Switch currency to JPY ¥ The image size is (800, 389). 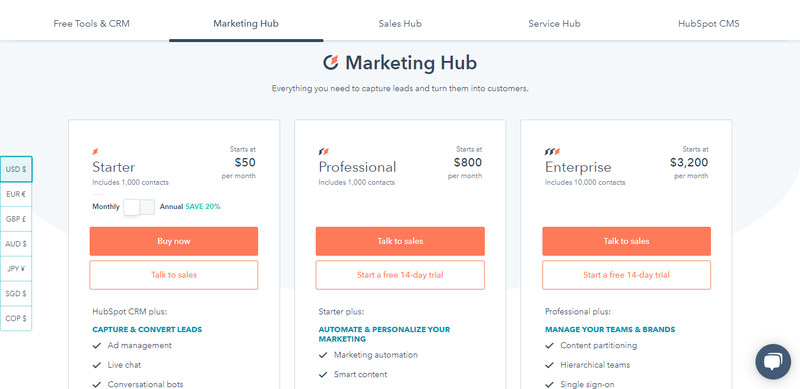click(x=16, y=269)
